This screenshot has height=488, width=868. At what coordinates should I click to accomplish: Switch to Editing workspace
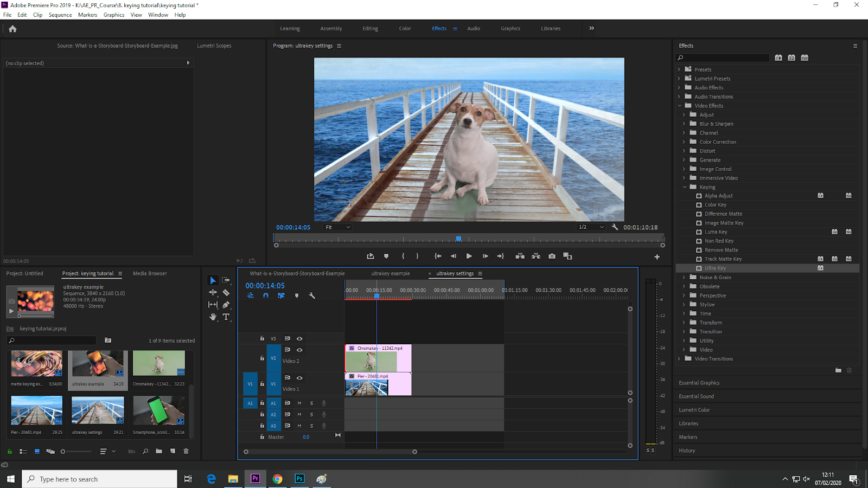point(370,29)
